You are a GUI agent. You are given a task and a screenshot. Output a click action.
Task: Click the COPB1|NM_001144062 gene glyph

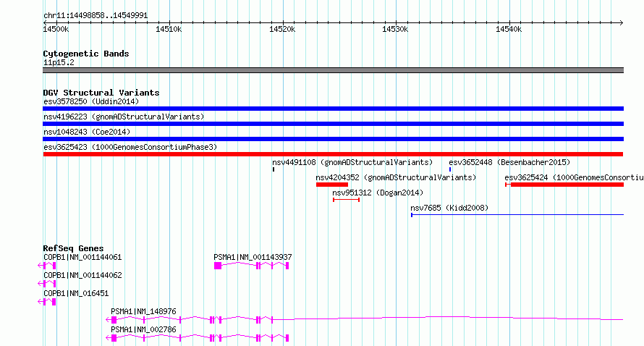point(47,284)
